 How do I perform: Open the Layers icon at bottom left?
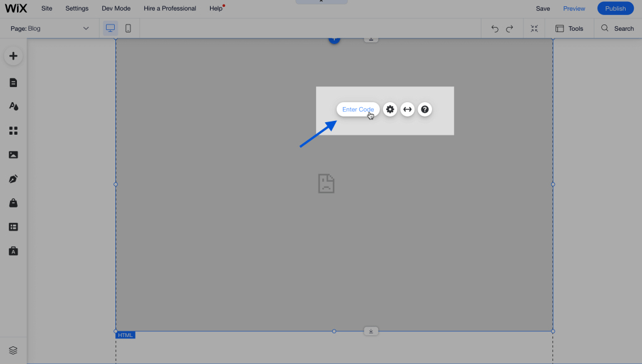pyautogui.click(x=13, y=350)
